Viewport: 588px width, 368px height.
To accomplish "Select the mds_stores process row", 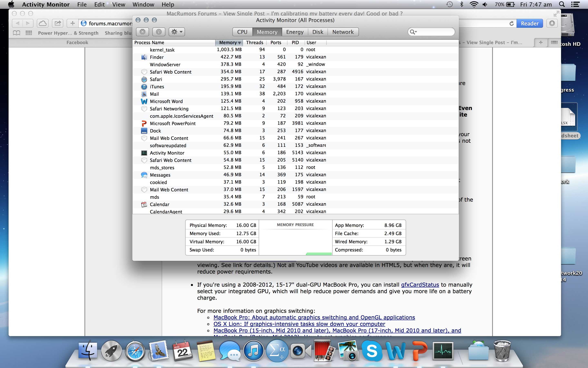I will (295, 167).
